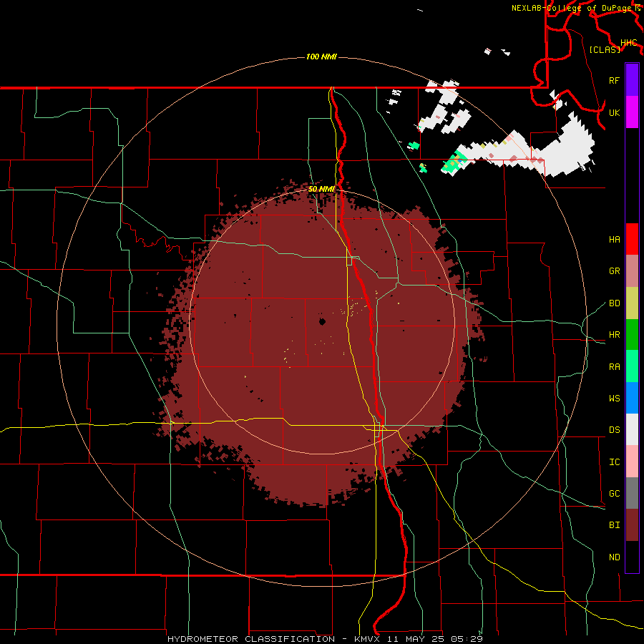Click the ND black legend swatch
The image size is (644, 644).
tap(632, 557)
